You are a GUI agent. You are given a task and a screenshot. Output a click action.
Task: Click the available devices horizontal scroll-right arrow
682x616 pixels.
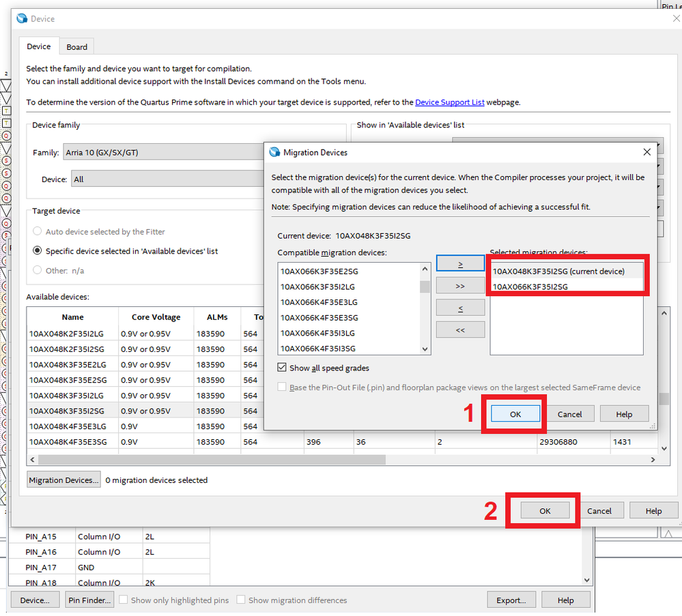[x=653, y=460]
